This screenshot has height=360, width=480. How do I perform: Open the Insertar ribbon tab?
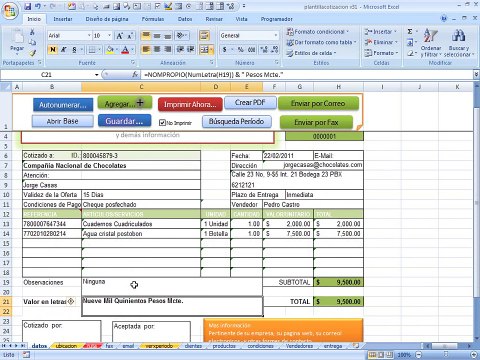tap(63, 19)
